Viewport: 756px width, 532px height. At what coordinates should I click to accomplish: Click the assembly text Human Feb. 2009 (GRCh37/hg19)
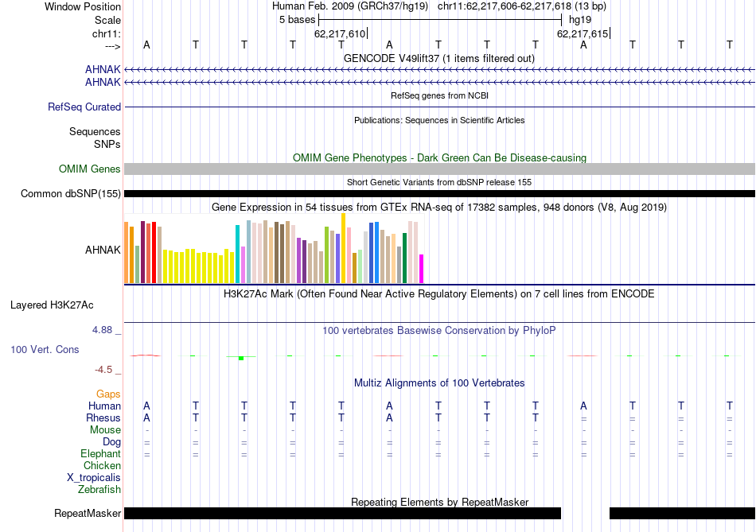coord(350,6)
